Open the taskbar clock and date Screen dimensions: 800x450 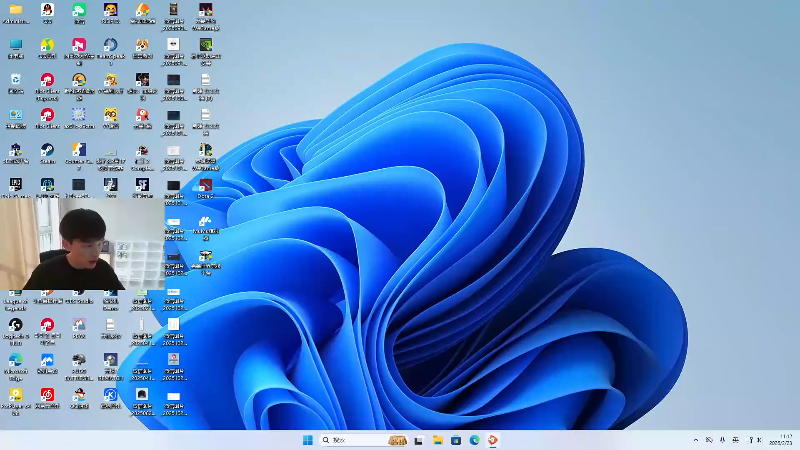pyautogui.click(x=782, y=440)
